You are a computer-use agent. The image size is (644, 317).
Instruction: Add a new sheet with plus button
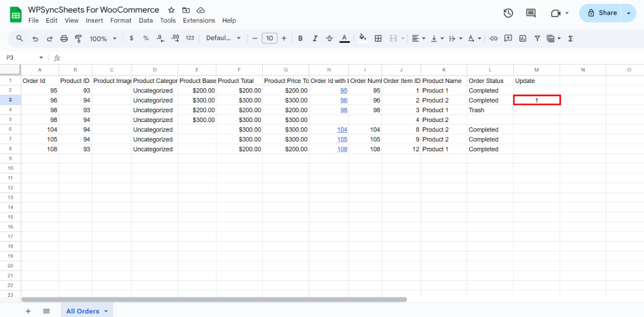coord(28,311)
